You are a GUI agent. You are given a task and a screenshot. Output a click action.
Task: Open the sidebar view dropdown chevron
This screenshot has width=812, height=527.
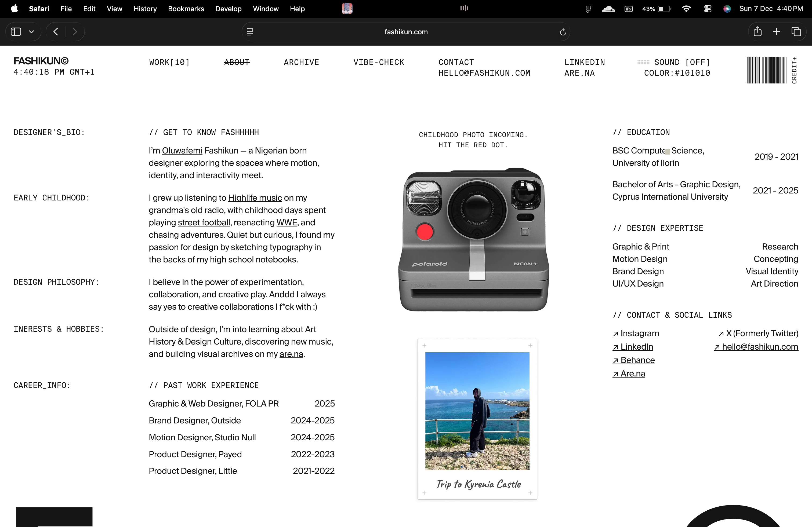pyautogui.click(x=32, y=31)
